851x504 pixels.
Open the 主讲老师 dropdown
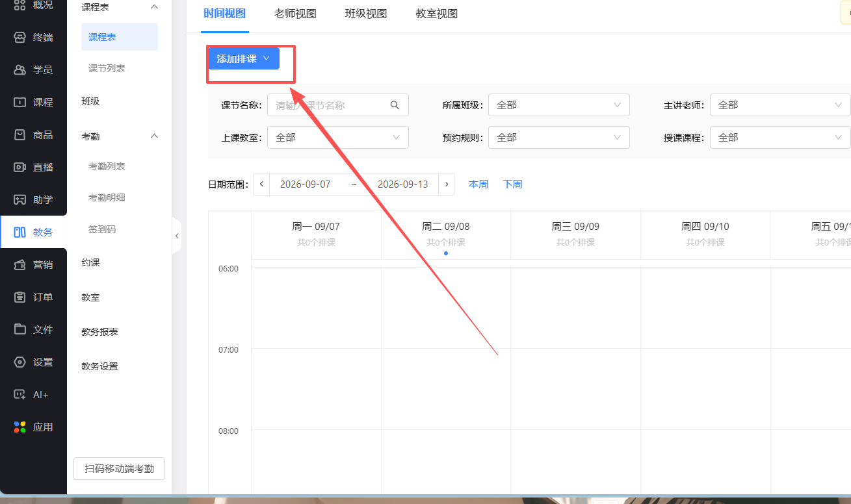click(780, 105)
